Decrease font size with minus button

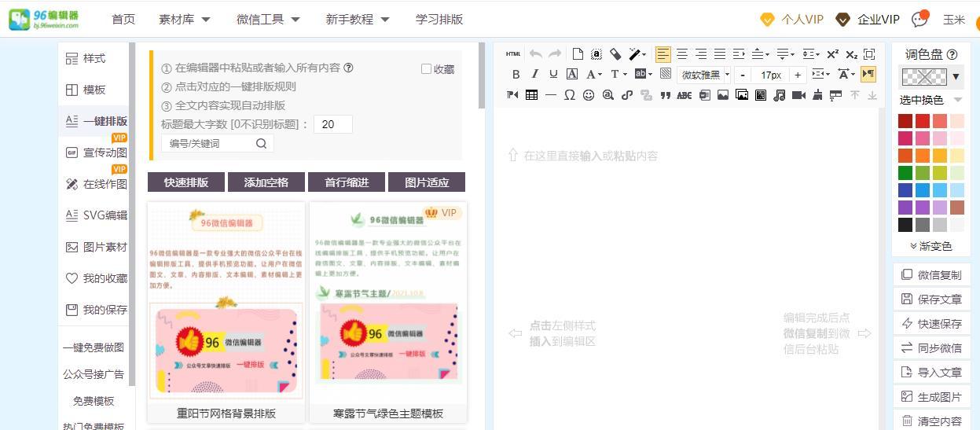(x=743, y=75)
